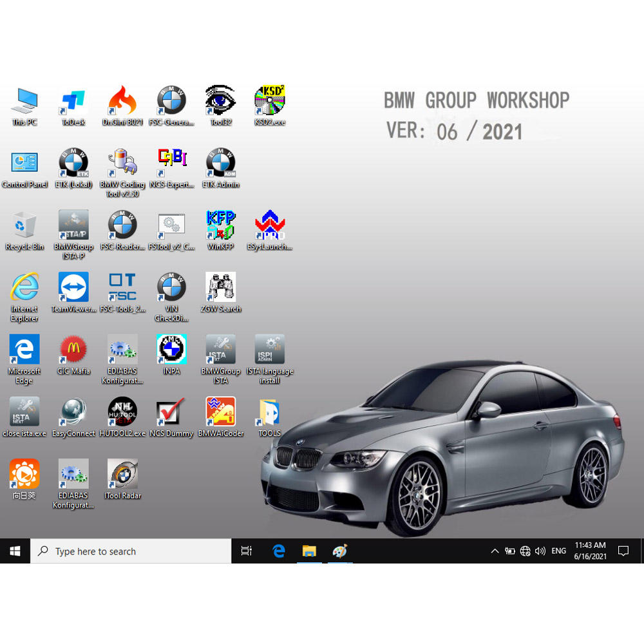This screenshot has height=644, width=644.
Task: Launch INPA shortcut
Action: [x=172, y=354]
